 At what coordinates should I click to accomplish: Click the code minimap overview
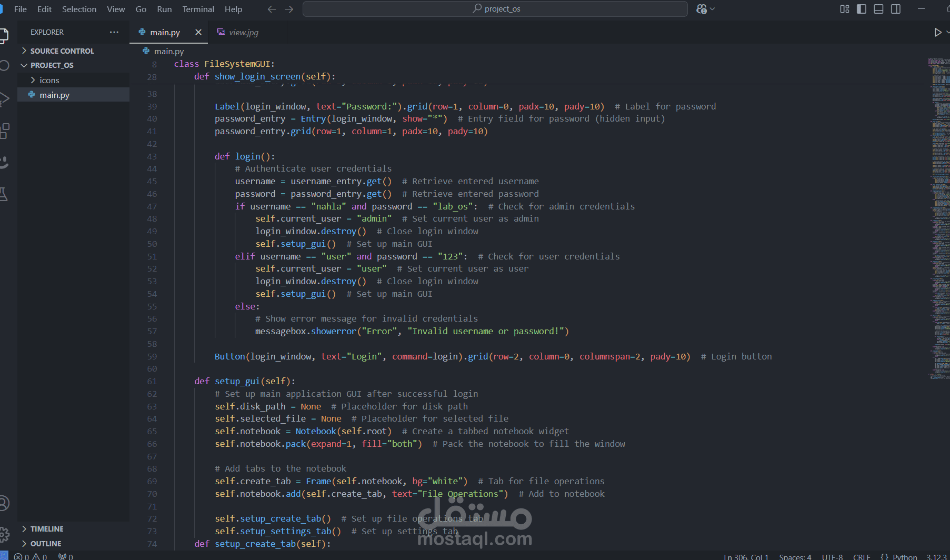(x=939, y=218)
